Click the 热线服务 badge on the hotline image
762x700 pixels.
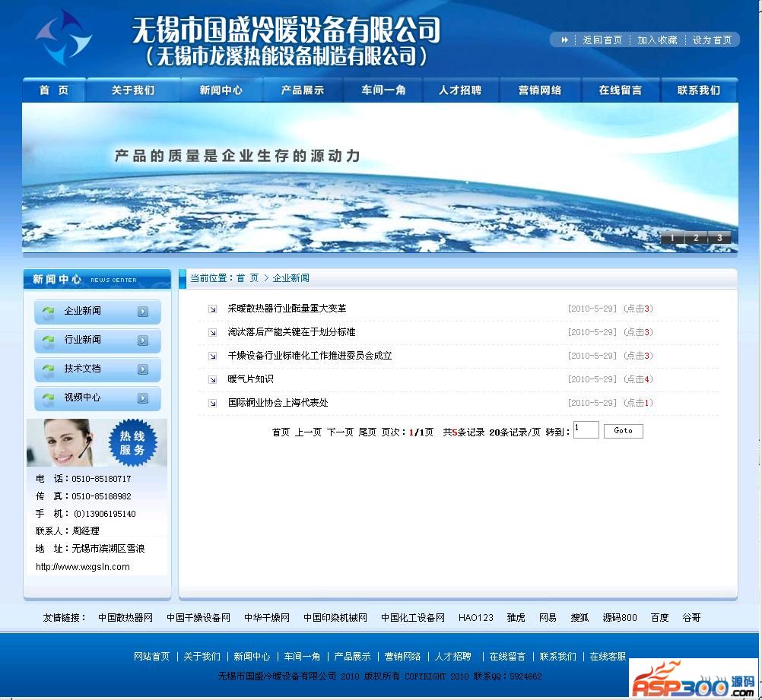pyautogui.click(x=132, y=442)
